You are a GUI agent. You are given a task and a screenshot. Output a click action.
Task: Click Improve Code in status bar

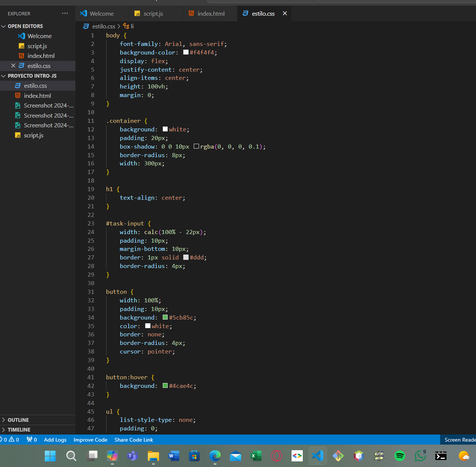(90, 440)
